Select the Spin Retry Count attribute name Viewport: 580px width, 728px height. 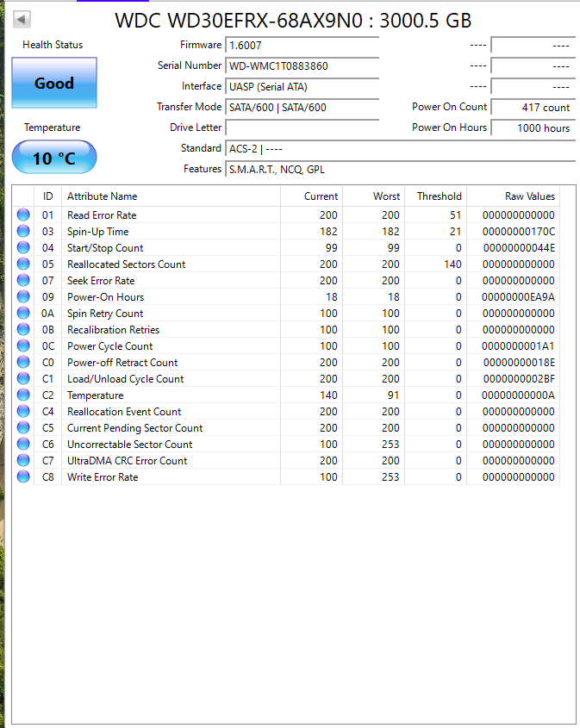[x=105, y=314]
